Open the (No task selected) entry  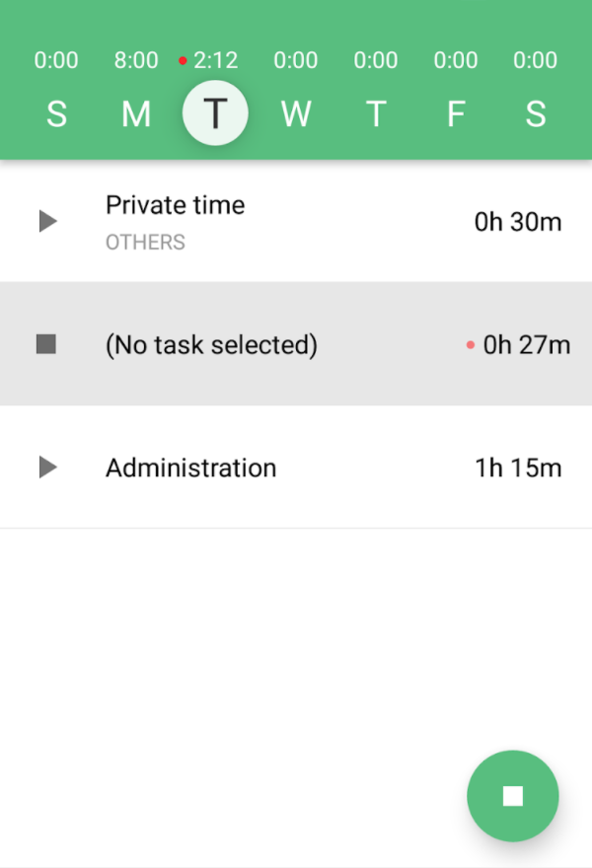tap(211, 345)
